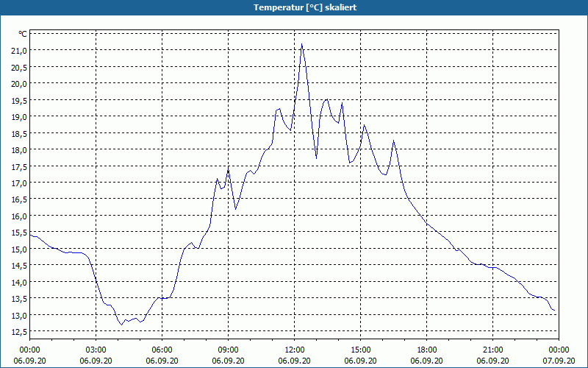
Task: Click the chart title 'Temperatur [°C] skaliert'
Action: coord(305,7)
